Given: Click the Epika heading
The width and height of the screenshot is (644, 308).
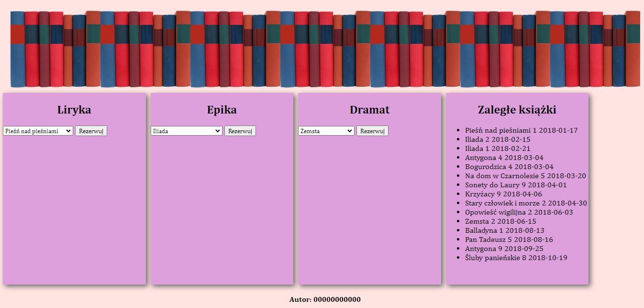Looking at the screenshot, I should click(x=222, y=110).
